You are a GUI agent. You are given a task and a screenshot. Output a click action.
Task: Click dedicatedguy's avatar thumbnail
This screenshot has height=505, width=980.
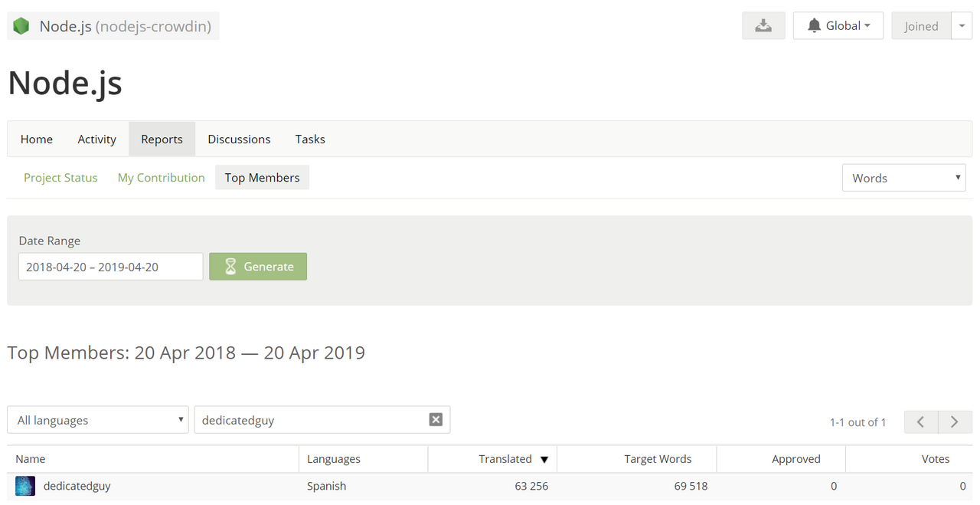coord(25,486)
